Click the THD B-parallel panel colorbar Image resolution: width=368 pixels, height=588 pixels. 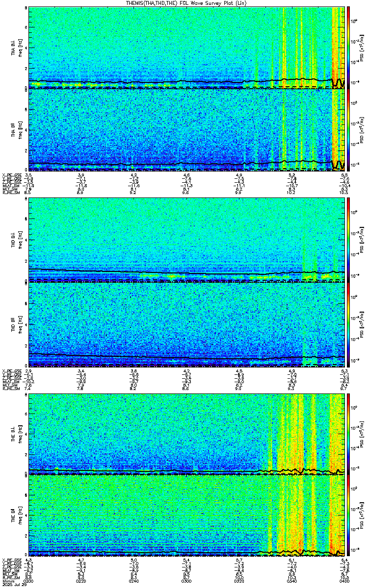[348, 324]
